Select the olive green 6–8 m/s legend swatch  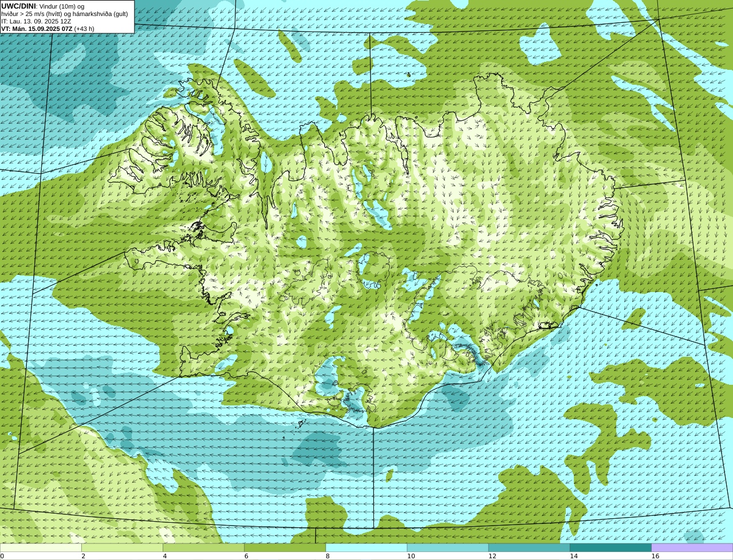[285, 548]
